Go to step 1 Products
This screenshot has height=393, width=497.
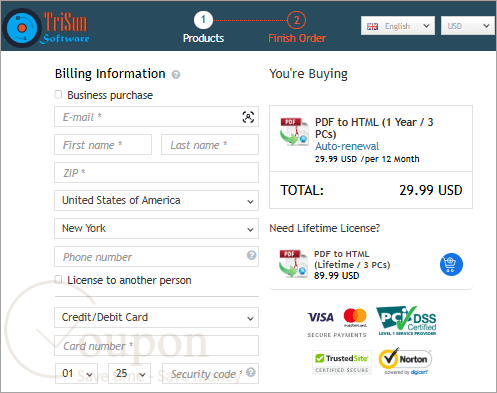pyautogui.click(x=203, y=28)
